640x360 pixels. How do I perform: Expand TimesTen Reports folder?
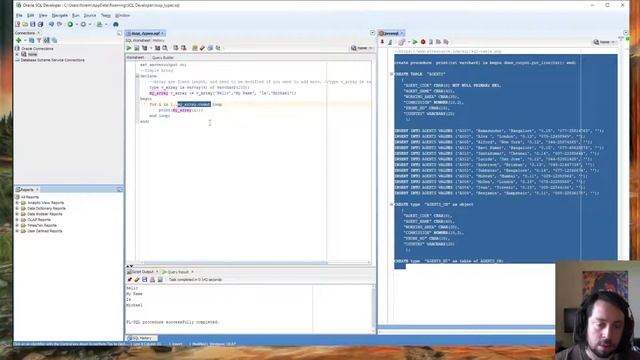[x=17, y=225]
